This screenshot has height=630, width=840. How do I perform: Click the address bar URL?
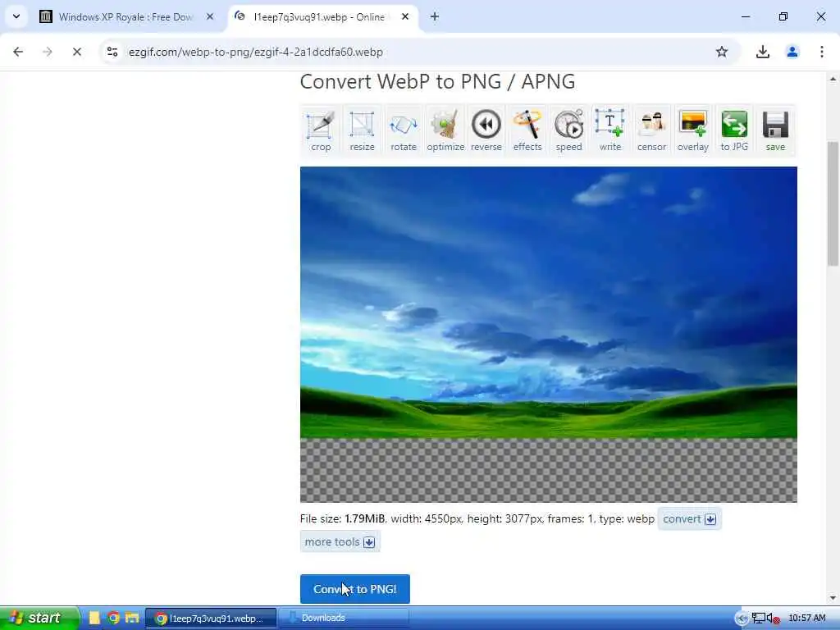point(256,52)
